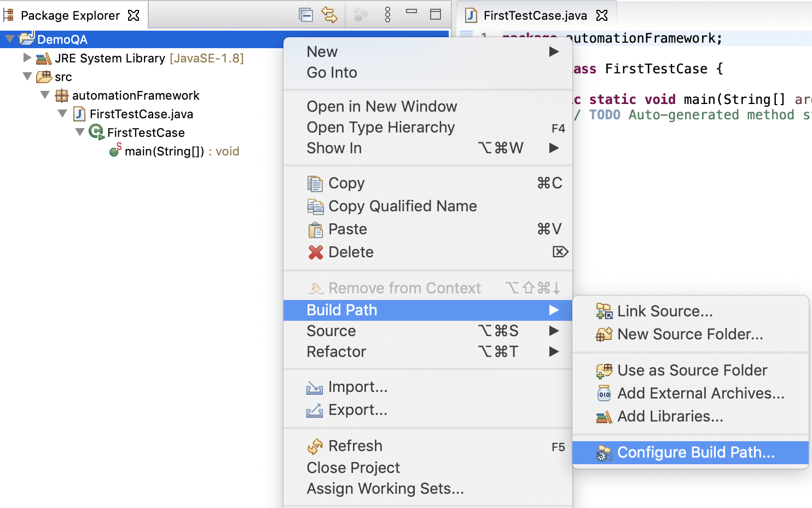812x508 pixels.
Task: Toggle Link with Editor icon
Action: [329, 15]
